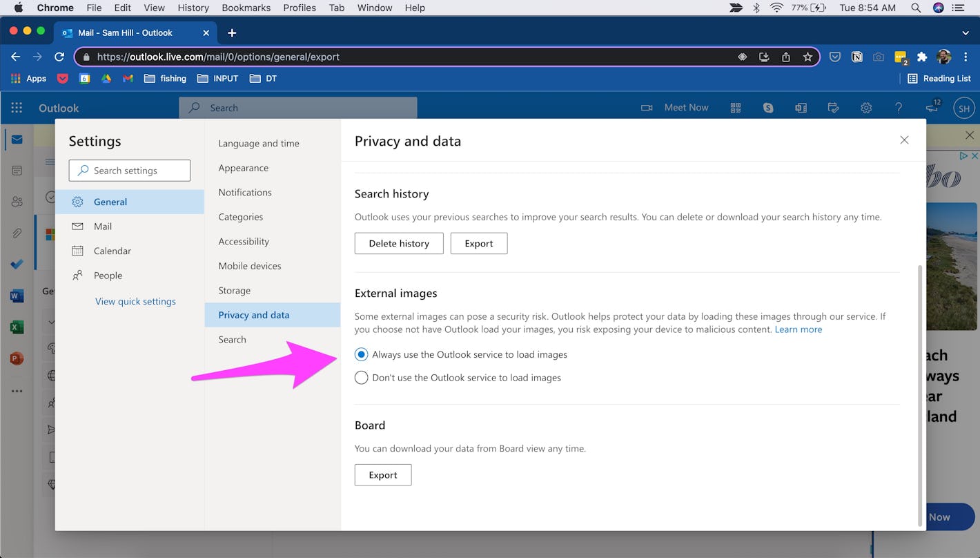The image size is (980, 558).
Task: Open the Storage settings category
Action: pos(234,290)
